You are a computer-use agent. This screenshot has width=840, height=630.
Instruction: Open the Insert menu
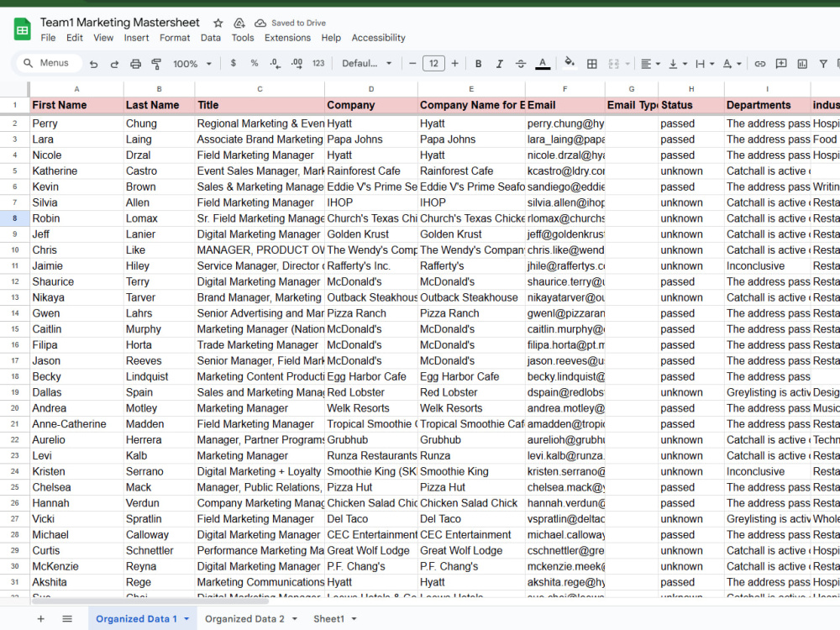point(137,38)
